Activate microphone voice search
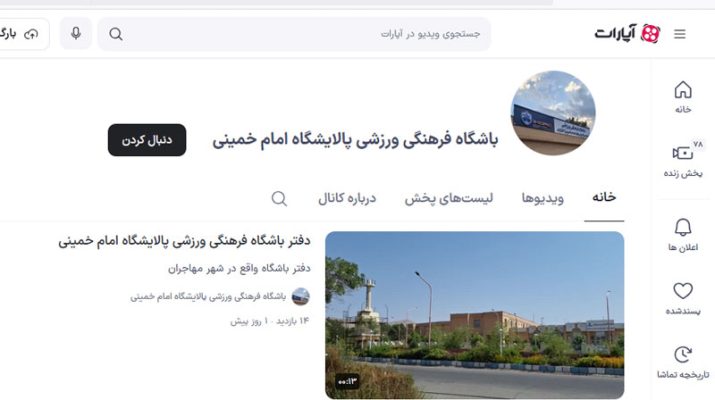The height and width of the screenshot is (400, 715). click(76, 34)
